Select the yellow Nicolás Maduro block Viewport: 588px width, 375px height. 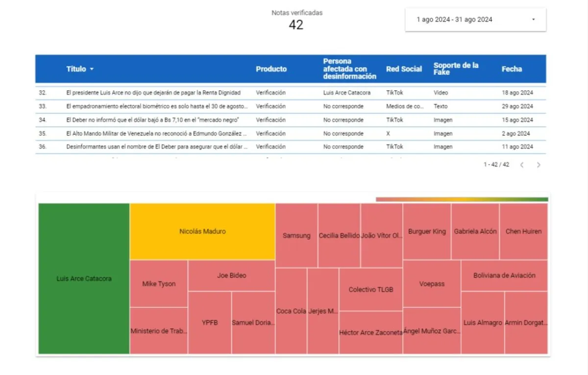[202, 231]
